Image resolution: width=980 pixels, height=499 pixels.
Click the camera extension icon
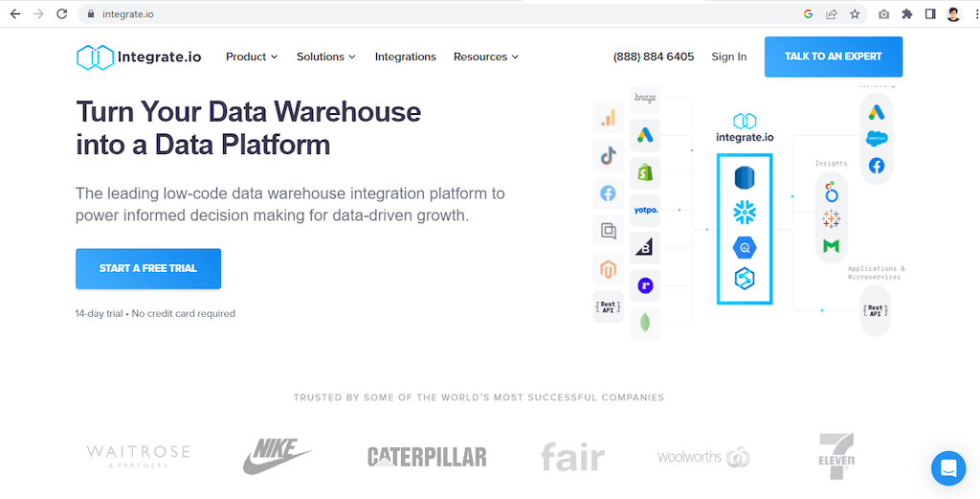tap(883, 13)
